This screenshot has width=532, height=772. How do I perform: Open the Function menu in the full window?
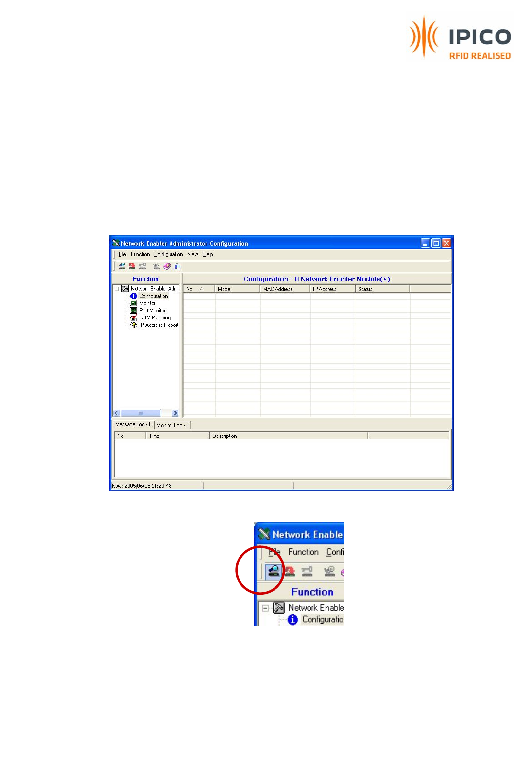[140, 254]
